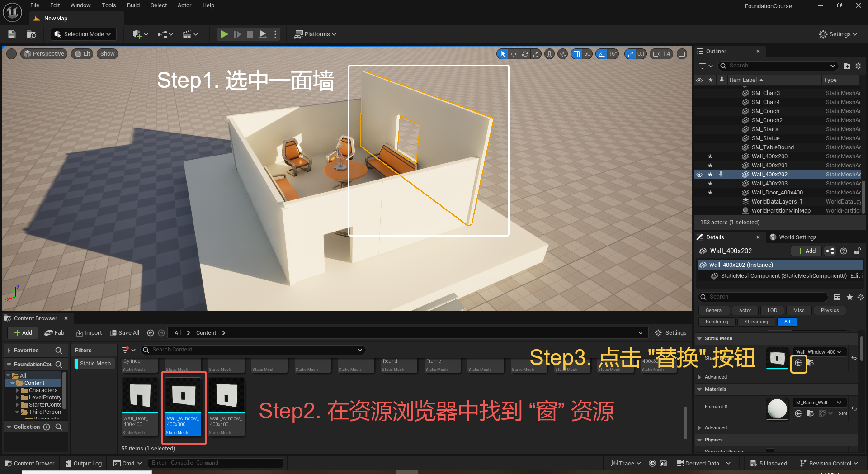Image resolution: width=868 pixels, height=474 pixels.
Task: Click the Play button in the toolbar
Action: [x=224, y=34]
